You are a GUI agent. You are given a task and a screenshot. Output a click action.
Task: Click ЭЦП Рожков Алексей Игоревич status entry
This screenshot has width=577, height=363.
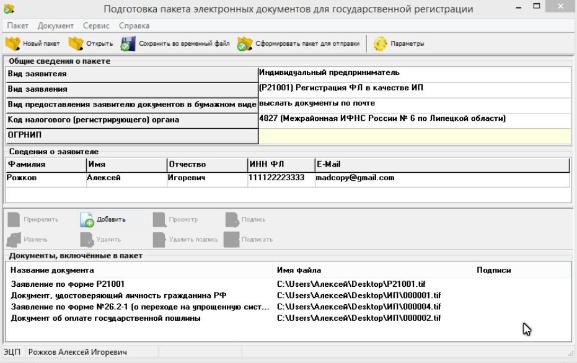point(66,352)
